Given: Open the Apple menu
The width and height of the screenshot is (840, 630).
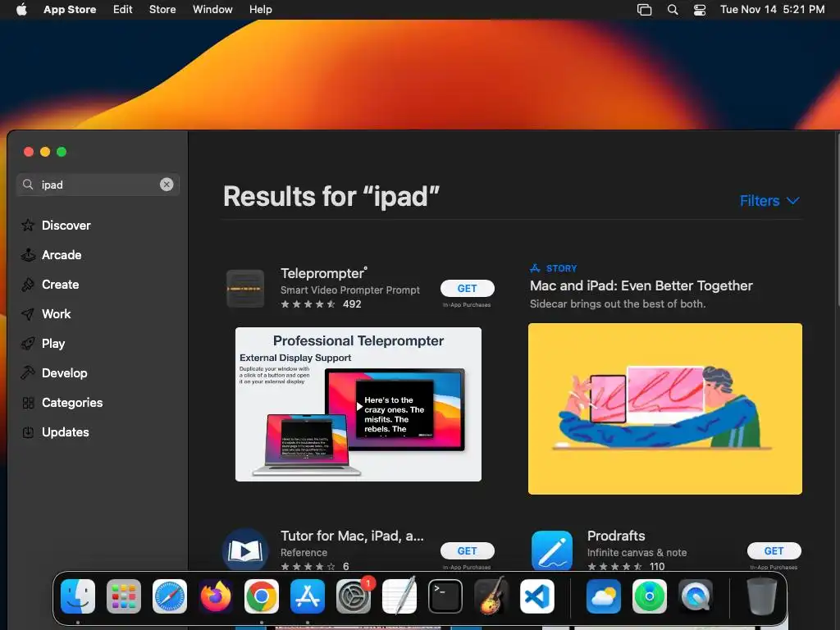Looking at the screenshot, I should tap(21, 9).
